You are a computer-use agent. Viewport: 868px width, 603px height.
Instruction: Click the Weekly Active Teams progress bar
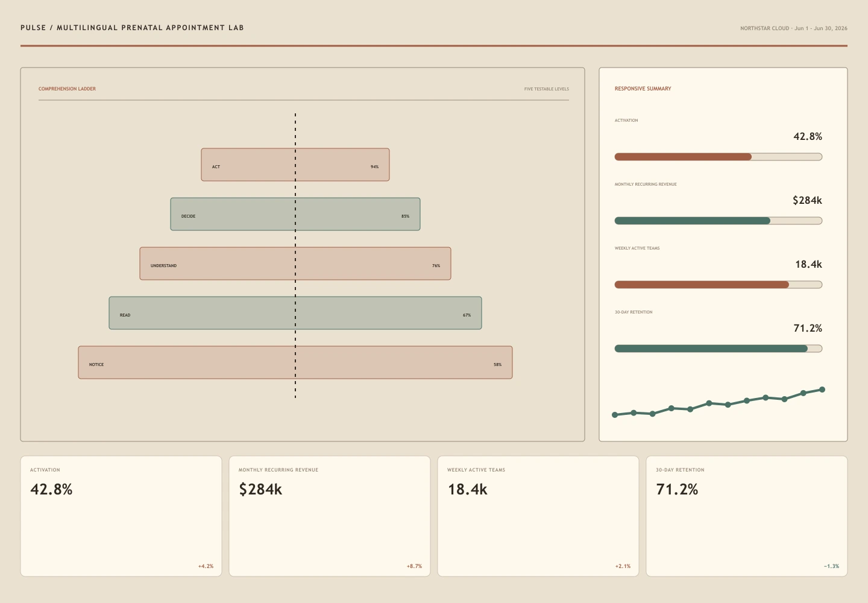click(x=719, y=285)
